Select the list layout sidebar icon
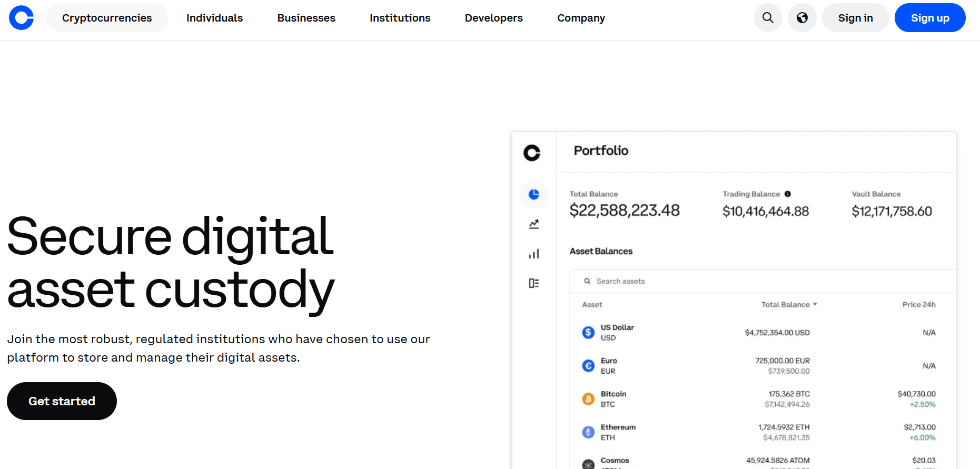This screenshot has height=469, width=980. [x=534, y=283]
